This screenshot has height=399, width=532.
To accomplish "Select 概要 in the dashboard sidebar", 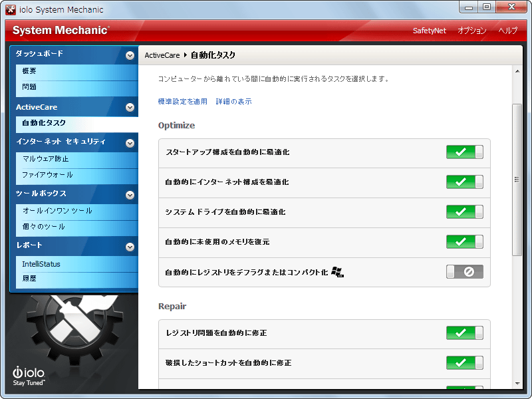I will [x=77, y=71].
